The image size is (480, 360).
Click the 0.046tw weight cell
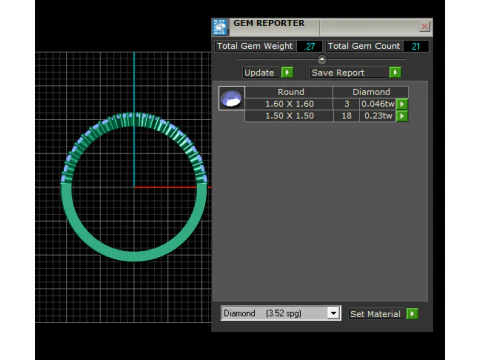[378, 104]
